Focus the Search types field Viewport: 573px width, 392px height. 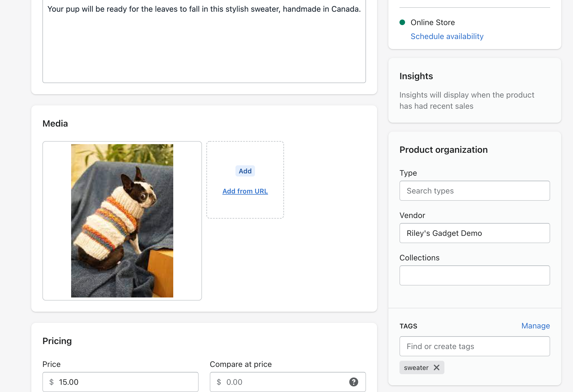pos(475,191)
